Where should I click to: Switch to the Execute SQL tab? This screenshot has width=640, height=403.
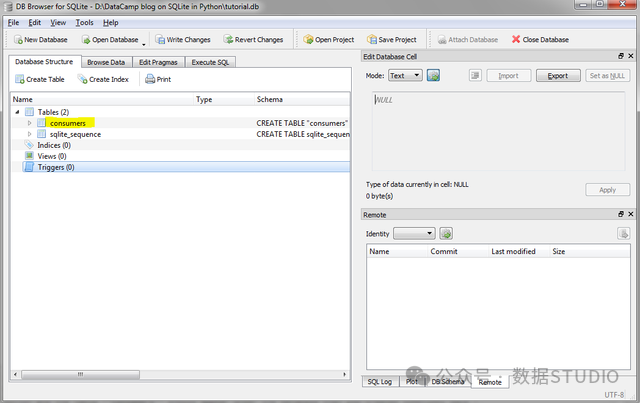pos(210,62)
